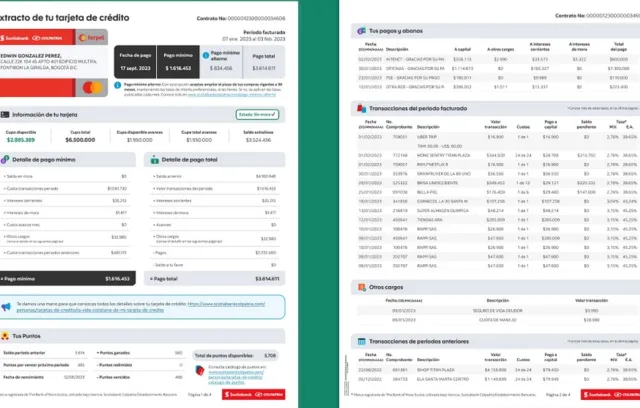Click the Tus pagos y abonos icon
Viewport: 640px width, 408px height.
pos(361,31)
